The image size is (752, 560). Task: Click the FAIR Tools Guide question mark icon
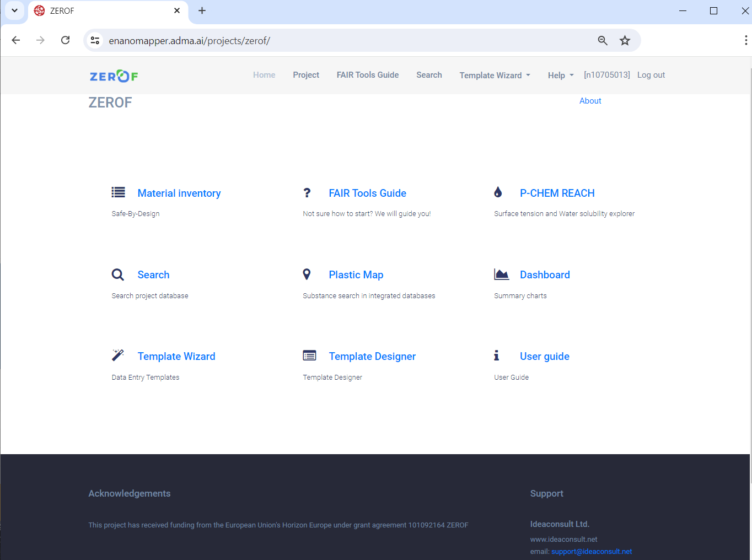click(307, 192)
